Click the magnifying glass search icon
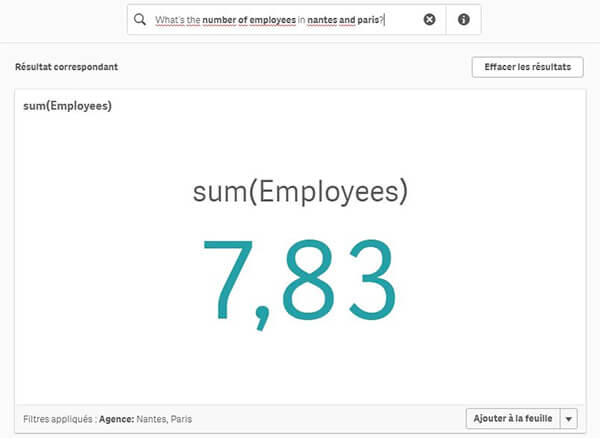600x438 pixels. click(140, 20)
